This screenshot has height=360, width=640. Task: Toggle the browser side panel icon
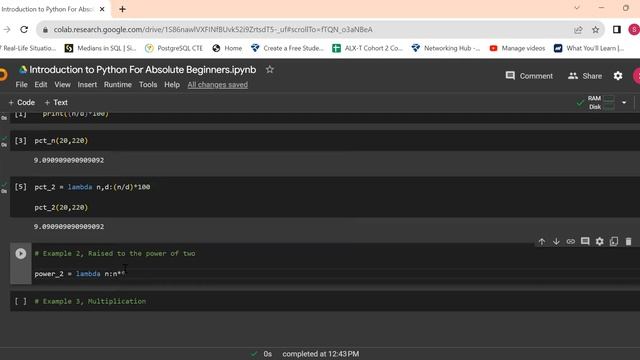617,29
